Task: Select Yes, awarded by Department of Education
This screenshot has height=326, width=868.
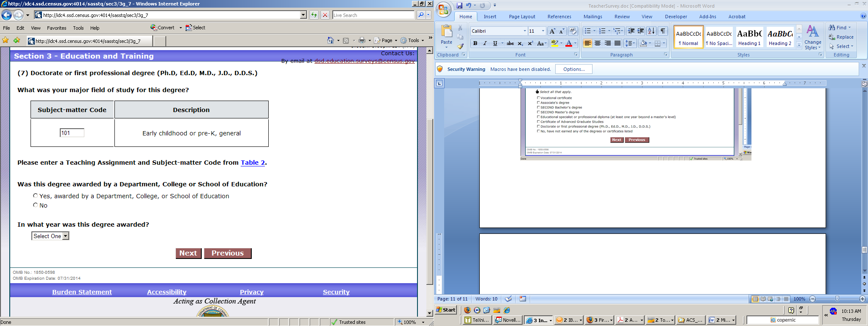Action: 36,196
